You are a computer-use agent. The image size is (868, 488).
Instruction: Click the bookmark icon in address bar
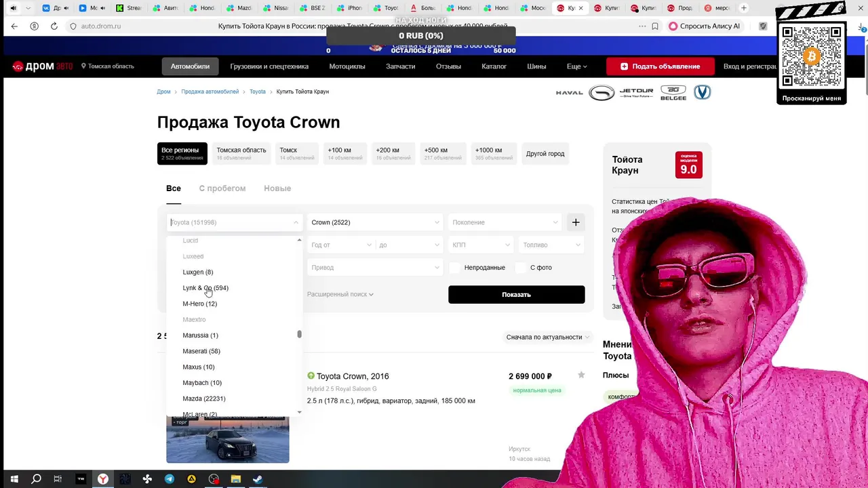pyautogui.click(x=655, y=26)
